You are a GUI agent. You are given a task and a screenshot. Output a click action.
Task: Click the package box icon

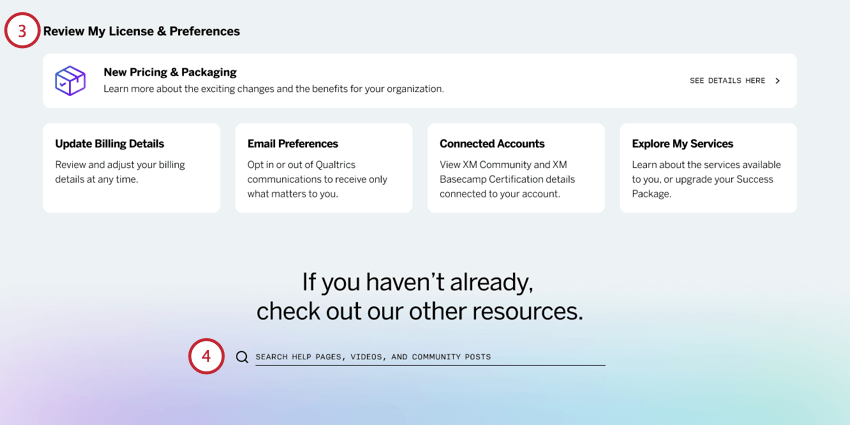click(70, 80)
